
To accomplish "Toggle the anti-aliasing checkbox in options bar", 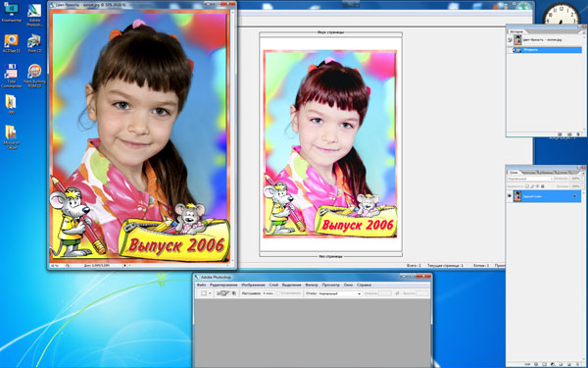I will (x=278, y=293).
